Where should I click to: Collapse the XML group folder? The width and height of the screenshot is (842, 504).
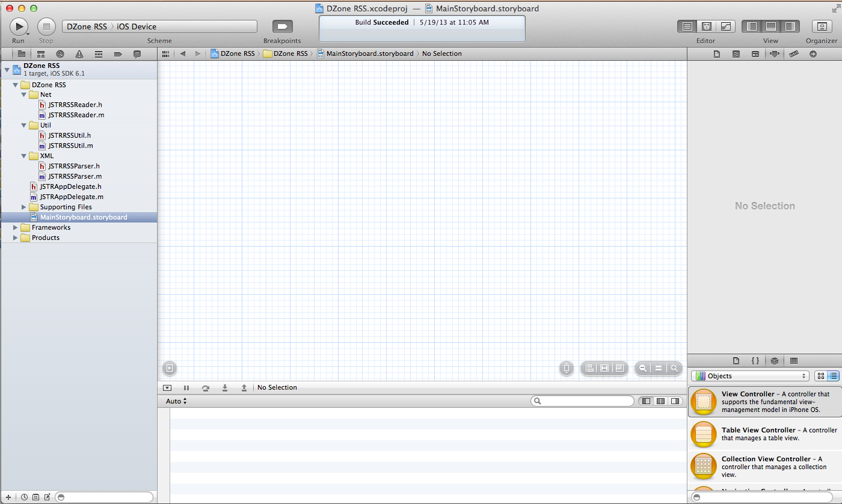click(x=23, y=156)
